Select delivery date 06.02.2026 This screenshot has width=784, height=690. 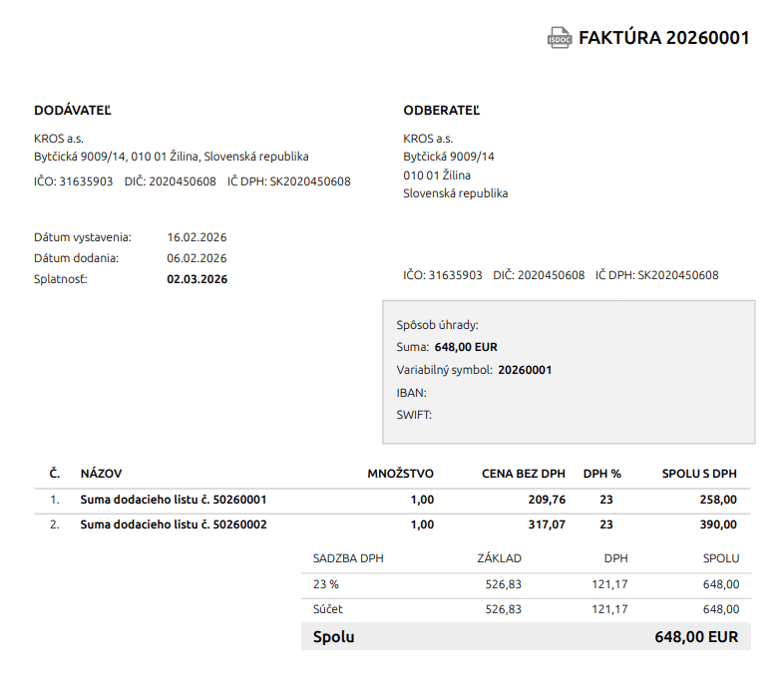pos(196,258)
